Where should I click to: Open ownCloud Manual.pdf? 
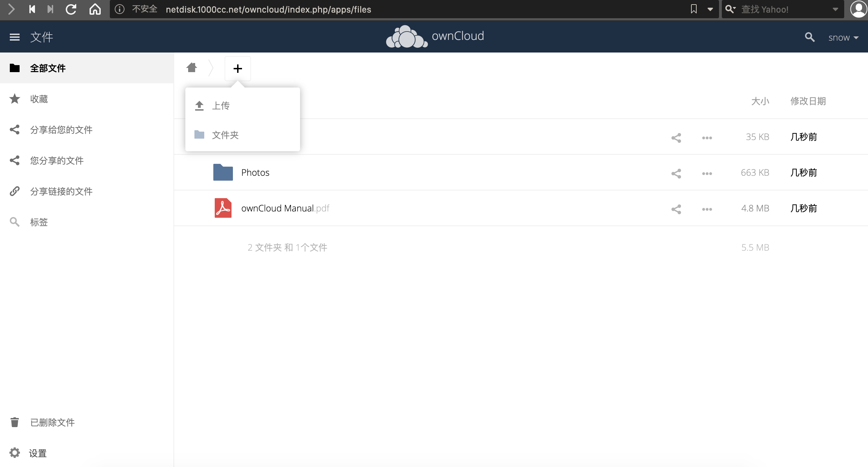click(285, 208)
